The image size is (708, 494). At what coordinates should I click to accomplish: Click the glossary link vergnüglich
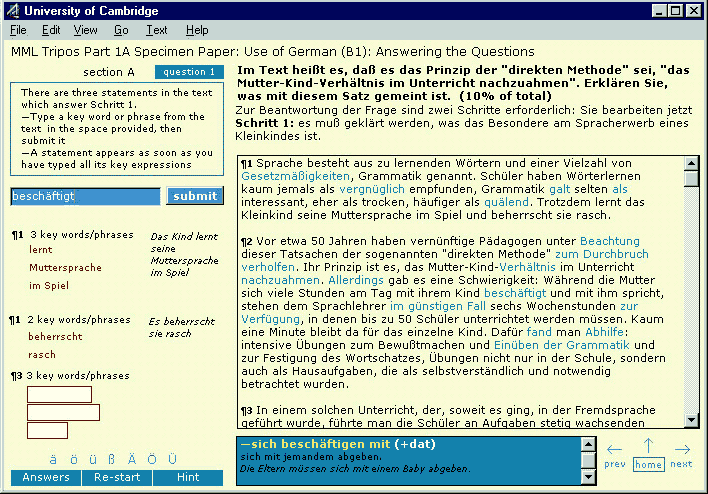[372, 189]
